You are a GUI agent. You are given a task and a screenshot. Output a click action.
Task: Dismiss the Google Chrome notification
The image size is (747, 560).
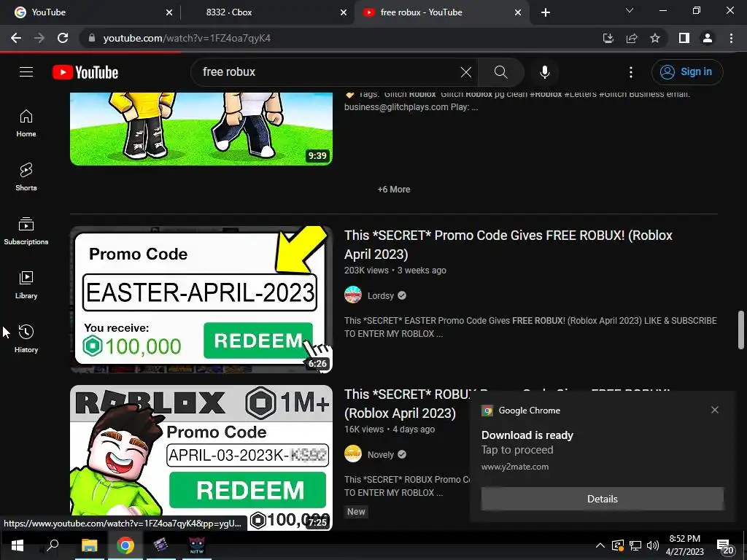[x=715, y=410]
